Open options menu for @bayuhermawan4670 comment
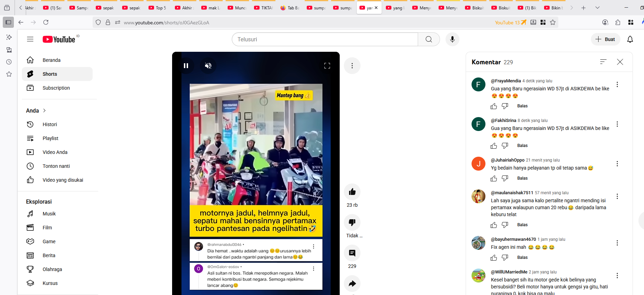Image resolution: width=644 pixels, height=295 pixels. [617, 243]
